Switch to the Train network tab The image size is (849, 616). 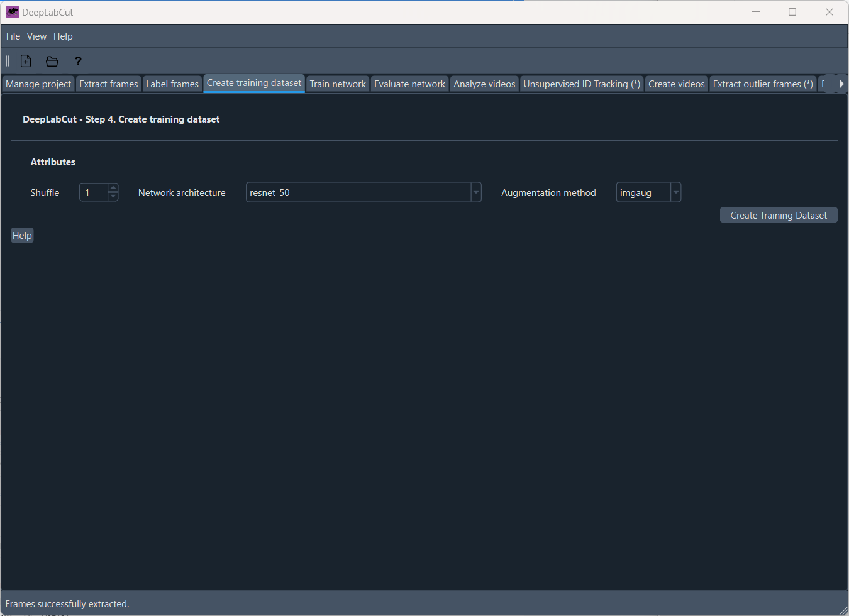338,84
